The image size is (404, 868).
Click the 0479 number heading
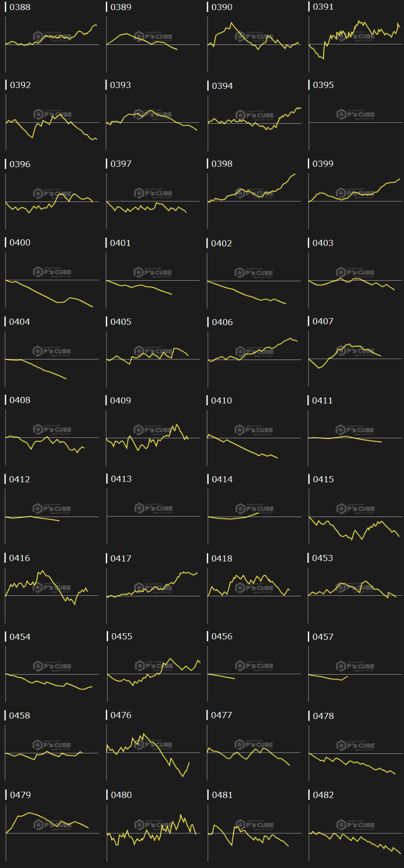click(20, 795)
